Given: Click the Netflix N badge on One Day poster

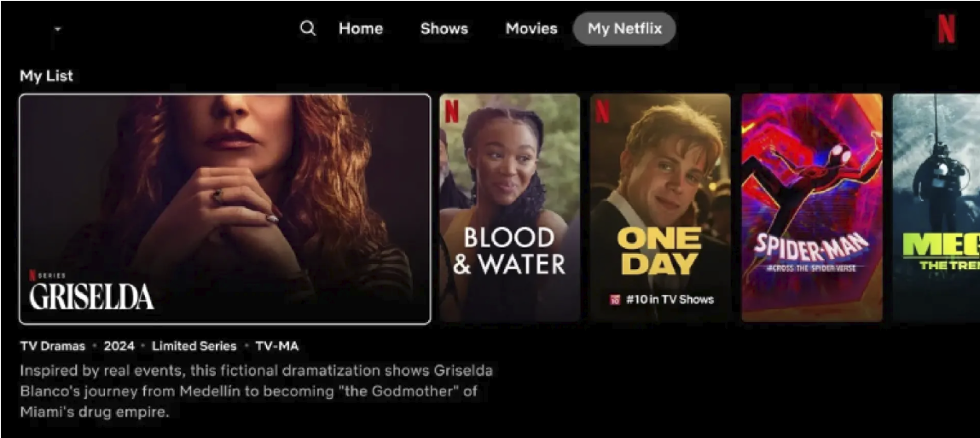Looking at the screenshot, I should click(x=602, y=112).
